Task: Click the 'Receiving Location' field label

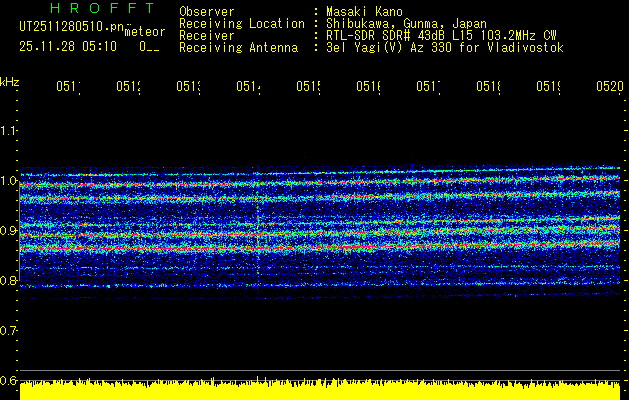Action: click(241, 23)
